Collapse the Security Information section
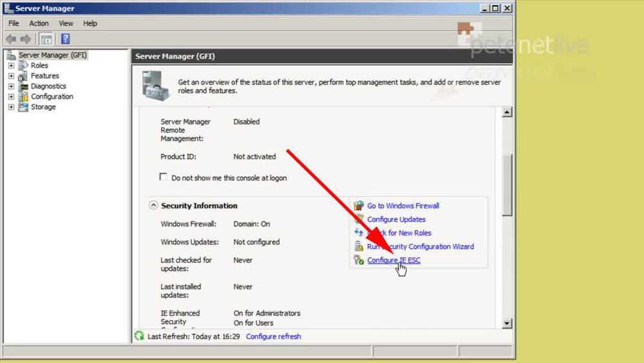Viewport: 644px width, 363px height. pyautogui.click(x=153, y=205)
